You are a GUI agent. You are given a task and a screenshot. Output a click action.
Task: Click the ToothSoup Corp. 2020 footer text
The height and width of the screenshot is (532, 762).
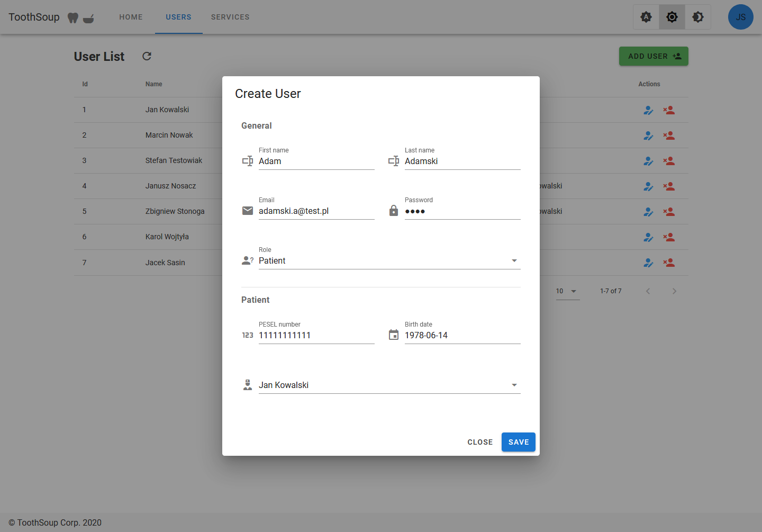(55, 522)
